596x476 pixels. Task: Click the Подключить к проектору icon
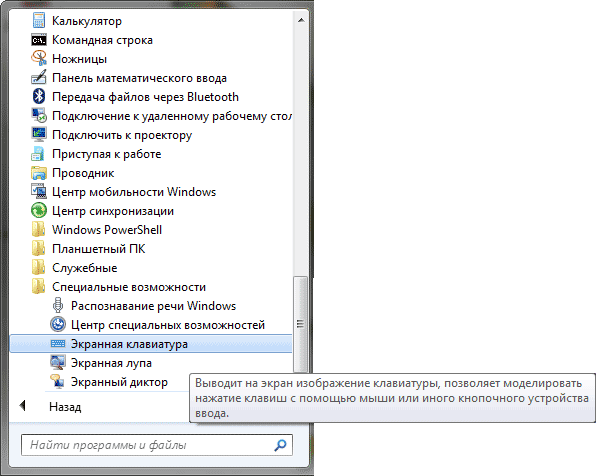click(x=39, y=135)
